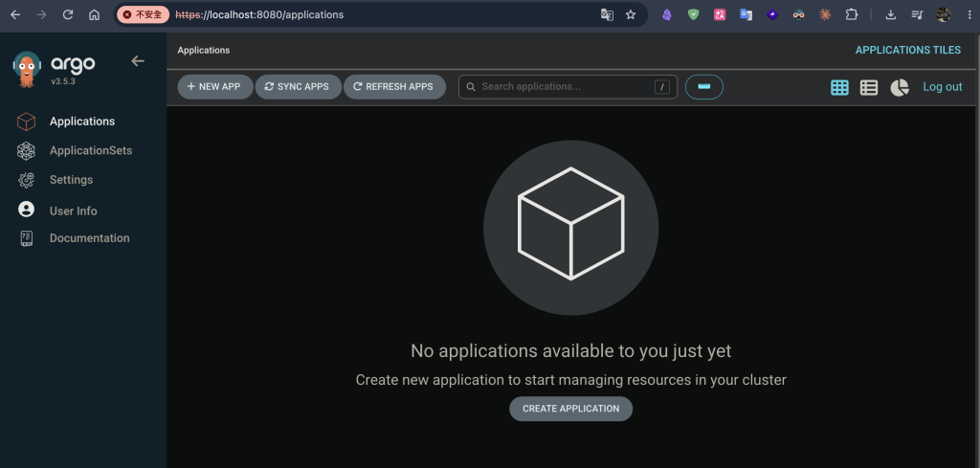Open the extensions puzzle icon
The width and height of the screenshot is (980, 468).
[x=851, y=14]
